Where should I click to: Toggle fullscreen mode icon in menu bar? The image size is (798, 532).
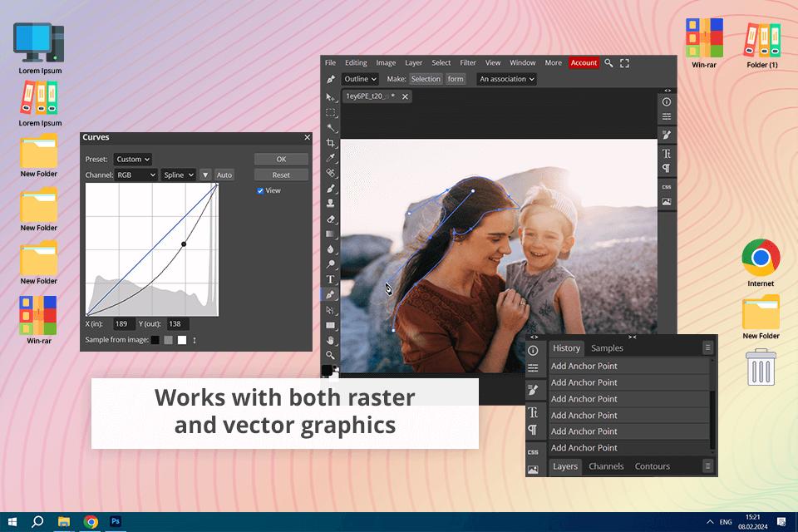click(x=624, y=63)
